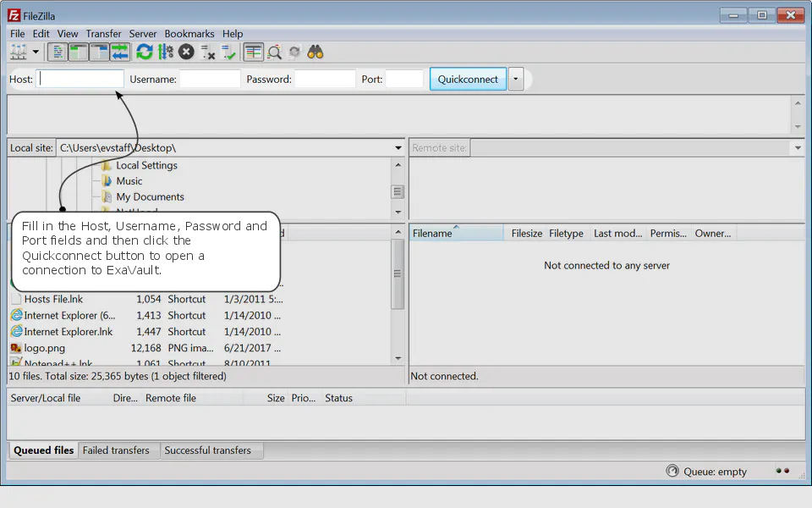Expand the Remote site path dropdown
This screenshot has width=812, height=508.
[x=798, y=147]
